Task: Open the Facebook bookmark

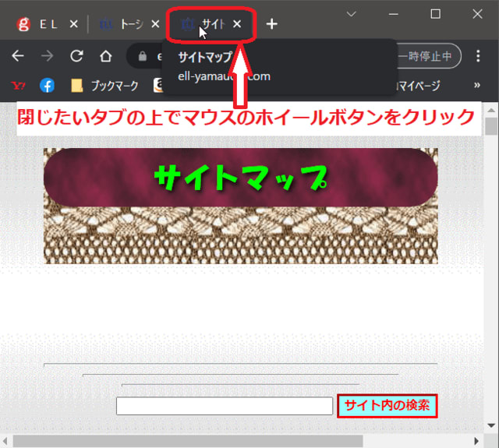Action: coord(47,85)
